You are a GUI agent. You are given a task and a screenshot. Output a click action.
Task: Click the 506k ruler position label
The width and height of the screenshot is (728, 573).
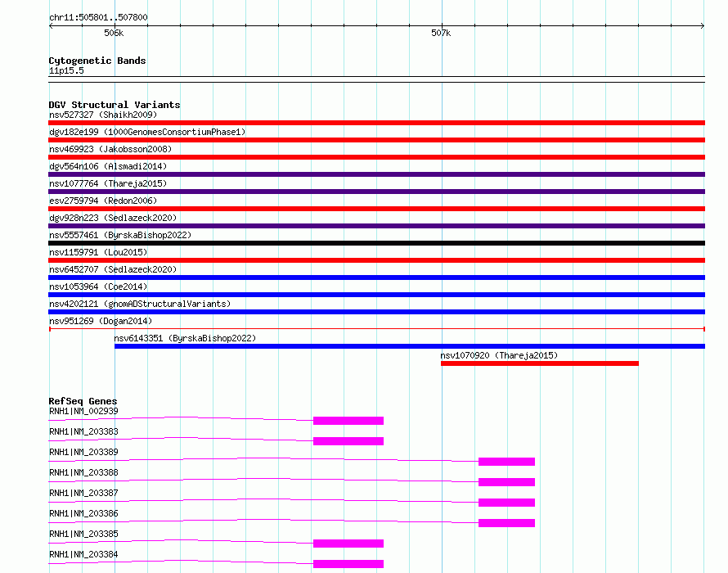[x=114, y=33]
